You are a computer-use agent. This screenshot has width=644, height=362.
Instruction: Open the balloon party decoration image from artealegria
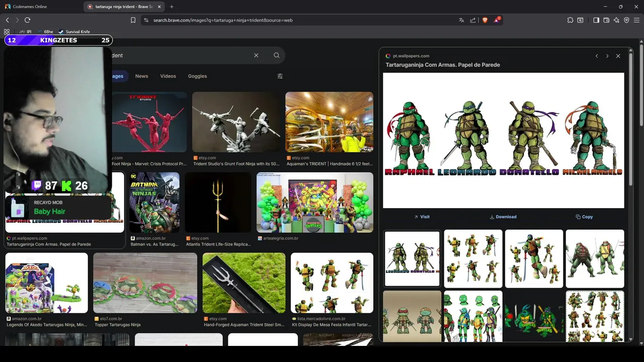[315, 203]
